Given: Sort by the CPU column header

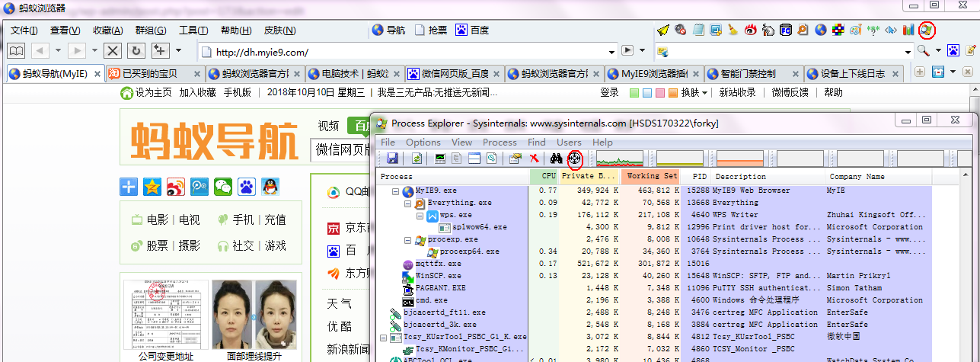Looking at the screenshot, I should [x=544, y=176].
